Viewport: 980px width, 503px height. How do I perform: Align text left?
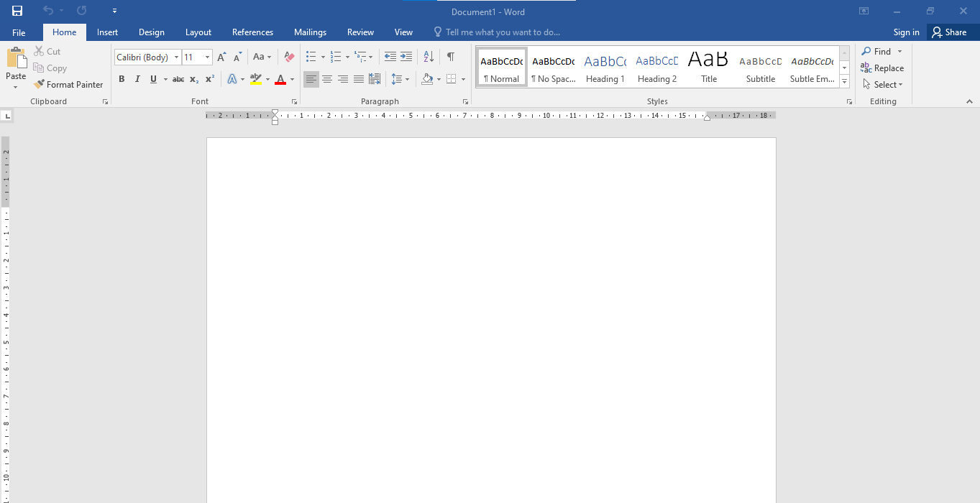[311, 79]
